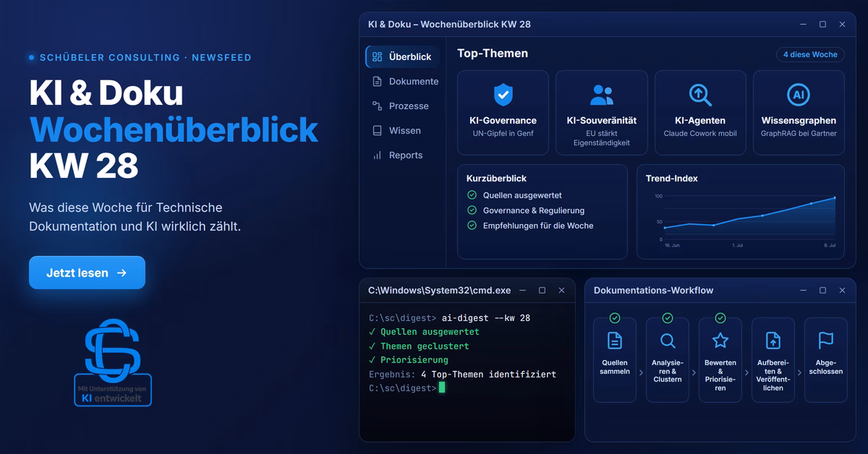Viewport: 868px width, 454px height.
Task: Click 'Ergebnis: 4 Top-Themen identifiziert' line
Action: tap(462, 374)
